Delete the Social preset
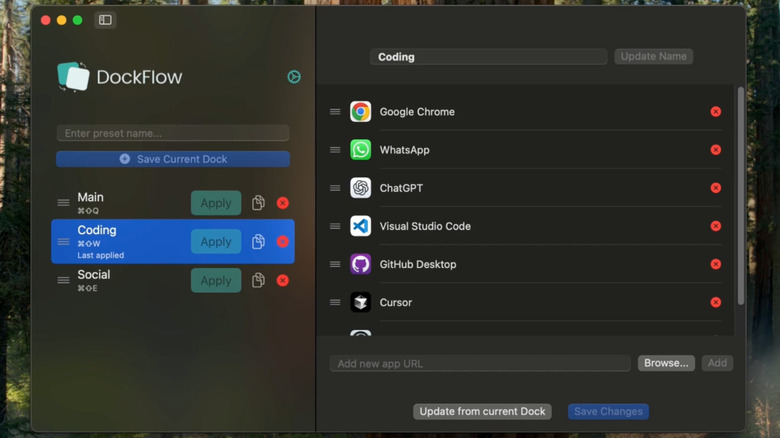This screenshot has height=438, width=780. tap(283, 281)
